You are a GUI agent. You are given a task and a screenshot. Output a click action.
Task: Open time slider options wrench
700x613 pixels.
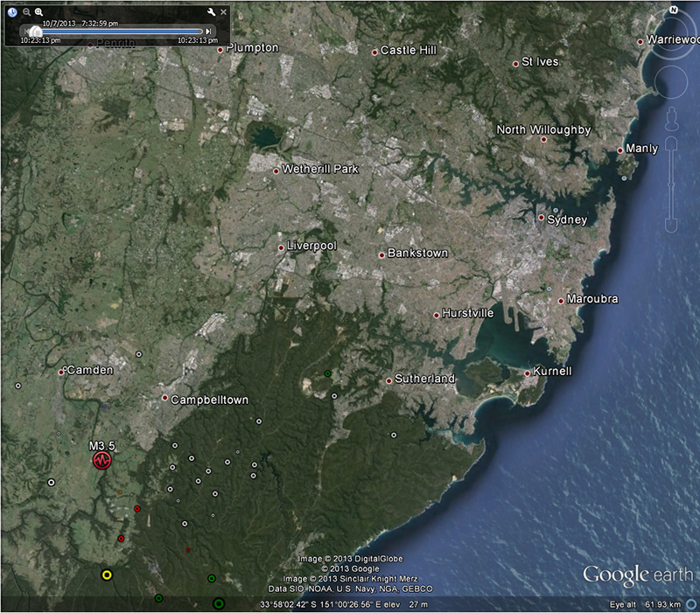211,12
